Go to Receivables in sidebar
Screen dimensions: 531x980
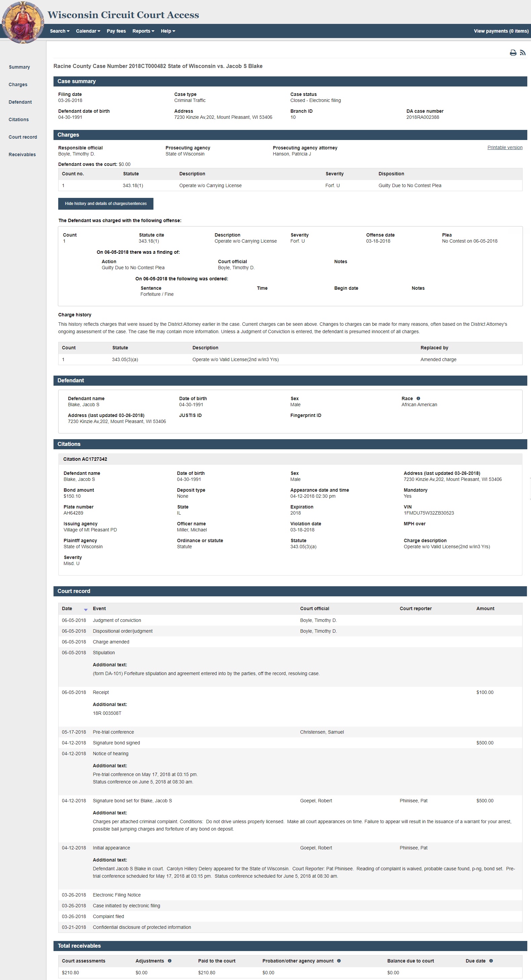coord(22,154)
